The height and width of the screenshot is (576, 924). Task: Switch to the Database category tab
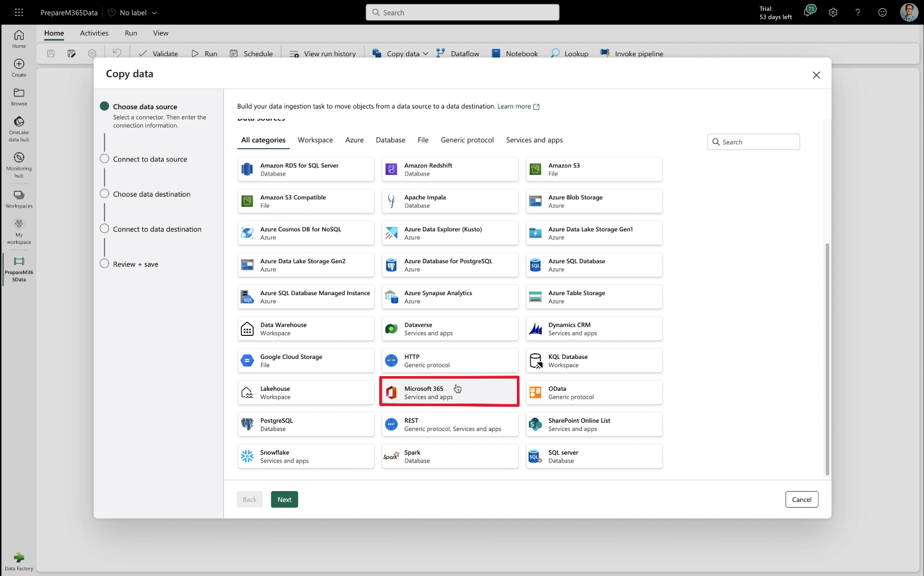391,140
